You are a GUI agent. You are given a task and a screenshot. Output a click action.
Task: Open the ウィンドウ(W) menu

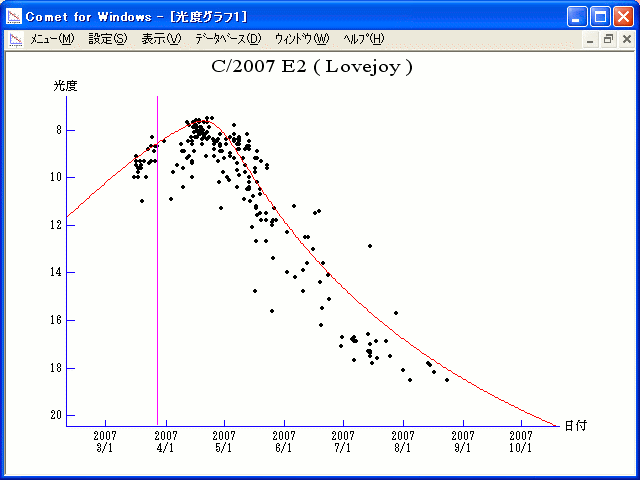pyautogui.click(x=302, y=39)
